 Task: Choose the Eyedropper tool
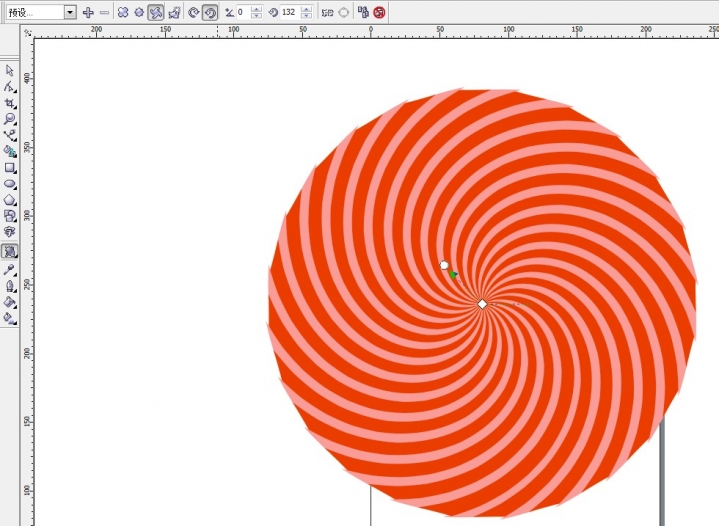click(10, 269)
